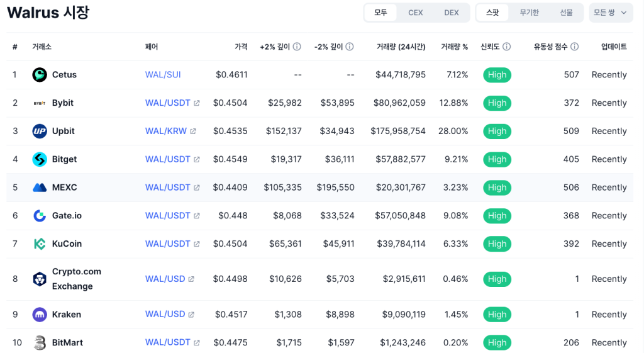This screenshot has height=353, width=644.
Task: Open Crypto.com's WAL/USD pair link
Action: pos(165,279)
